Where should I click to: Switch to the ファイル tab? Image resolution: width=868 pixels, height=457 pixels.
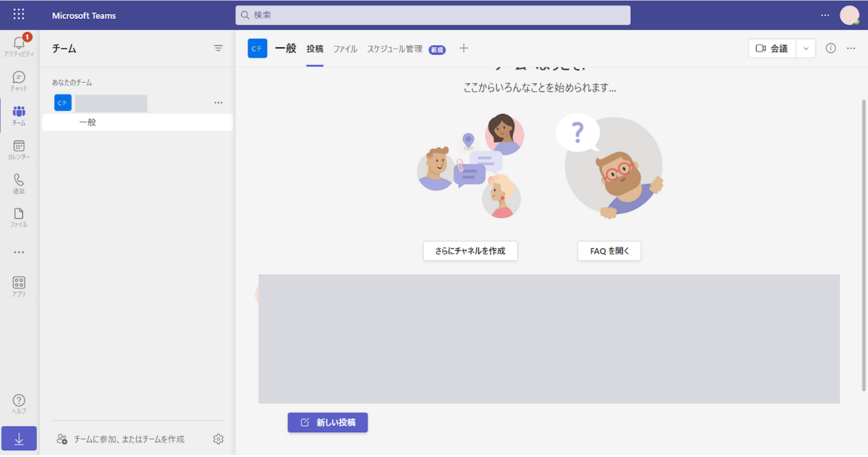click(345, 49)
